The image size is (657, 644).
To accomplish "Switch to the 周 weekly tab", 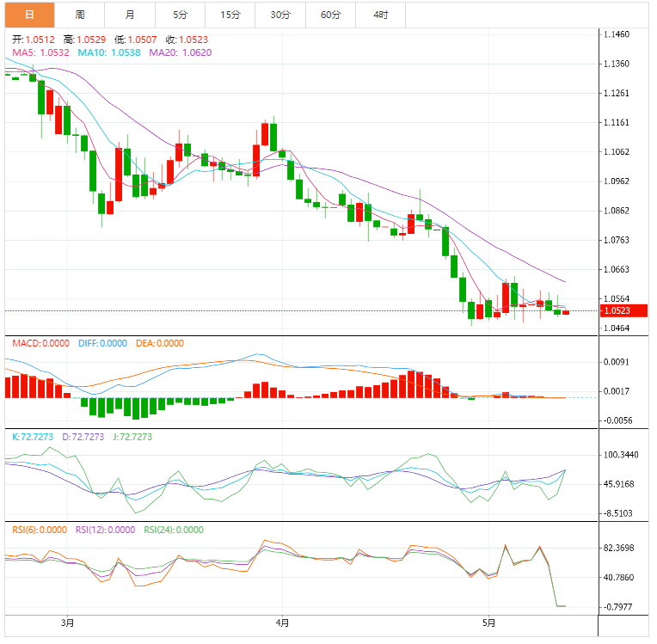I will click(x=80, y=15).
